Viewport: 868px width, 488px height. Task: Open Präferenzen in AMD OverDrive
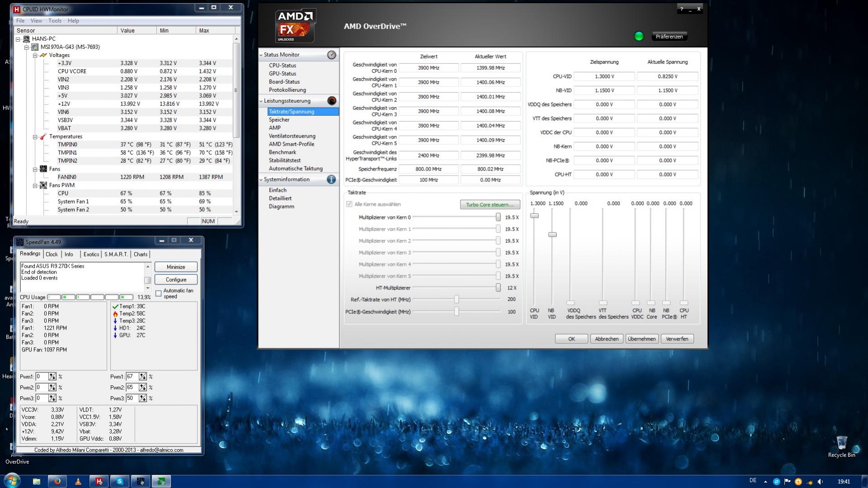pos(669,37)
